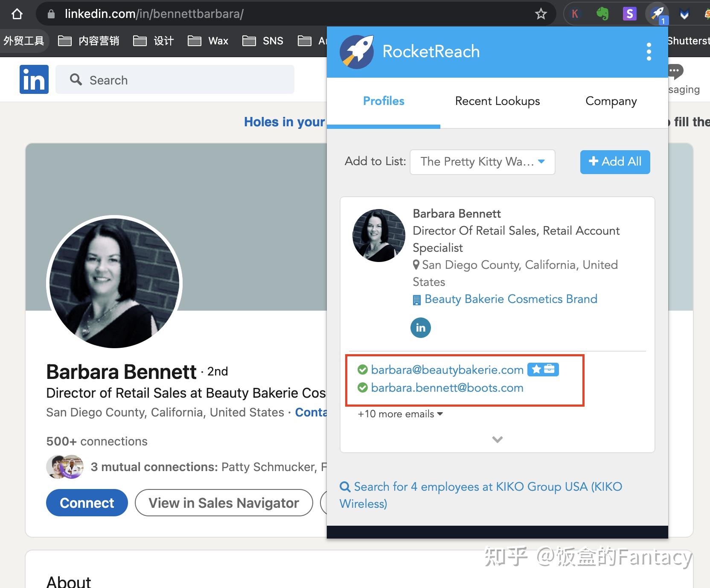Open the 外贸工具 bookmark folder

point(24,41)
